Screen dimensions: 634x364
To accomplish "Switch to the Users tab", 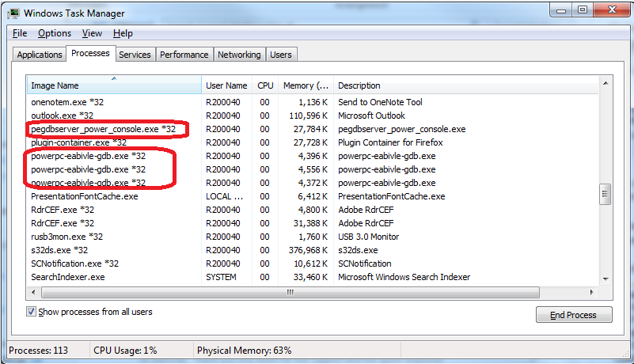I will pyautogui.click(x=281, y=55).
